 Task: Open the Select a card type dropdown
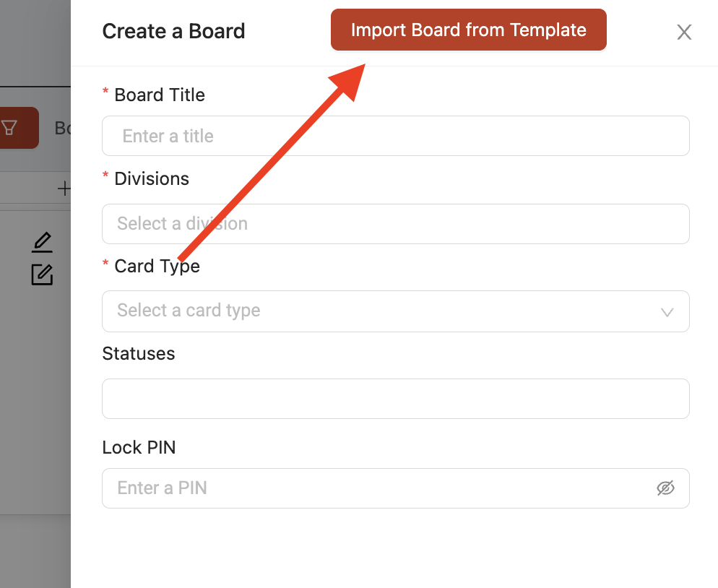tap(396, 311)
